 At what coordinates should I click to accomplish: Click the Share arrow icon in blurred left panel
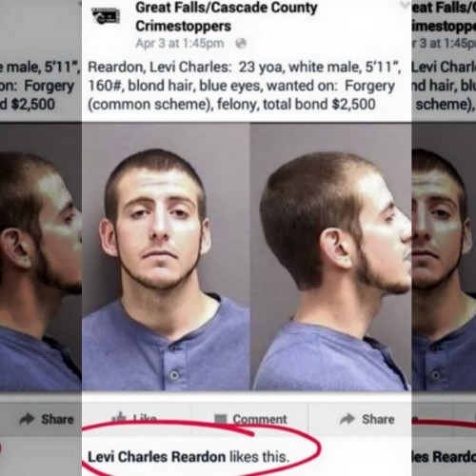[x=27, y=419]
